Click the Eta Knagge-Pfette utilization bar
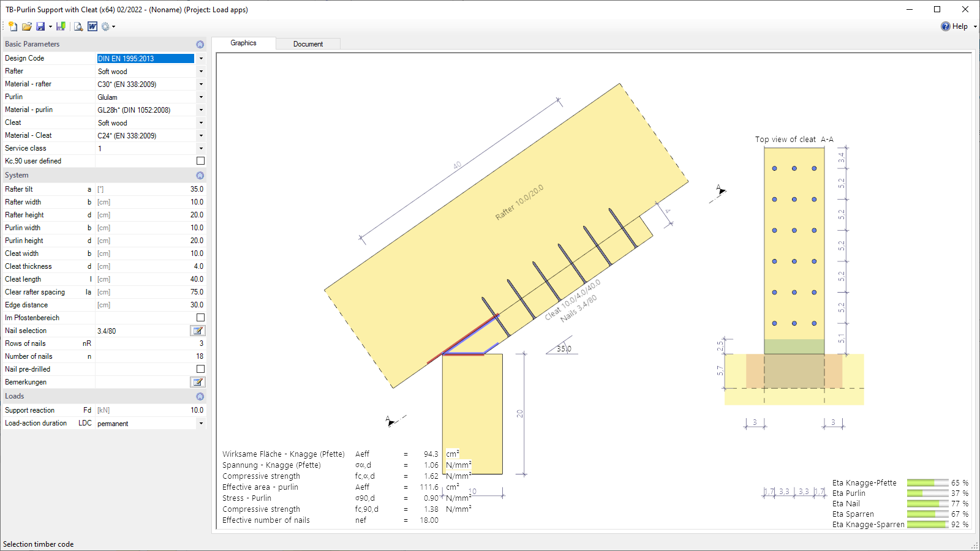980x551 pixels. click(927, 483)
